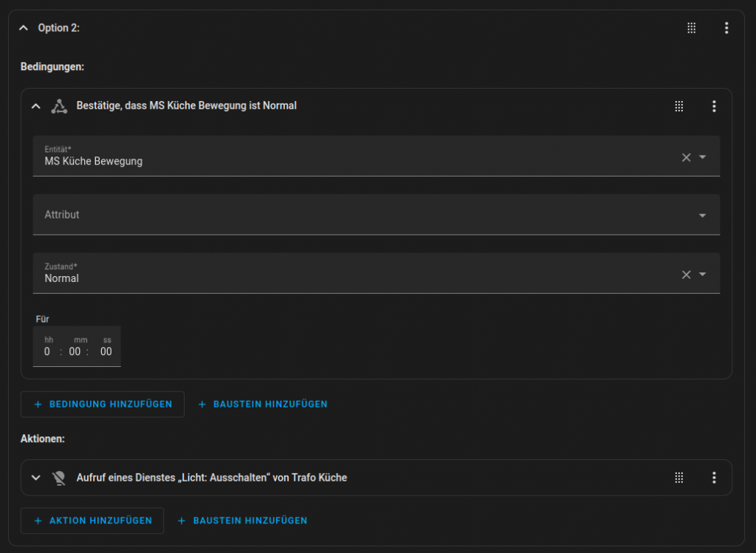Click the light-off icon of the action row
The image size is (756, 553).
point(59,478)
